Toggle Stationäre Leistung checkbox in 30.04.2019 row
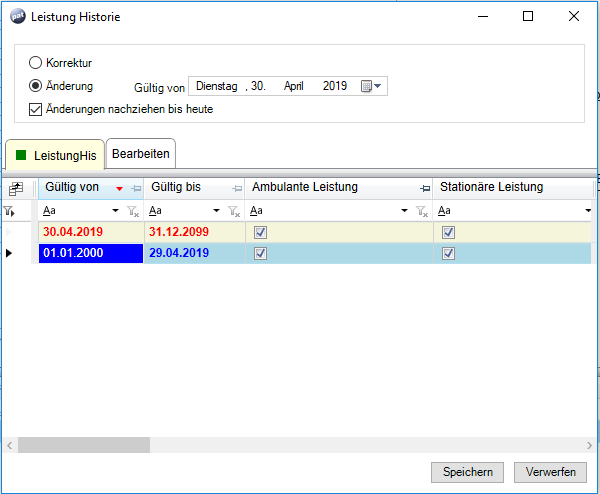600x494 pixels. [x=448, y=232]
